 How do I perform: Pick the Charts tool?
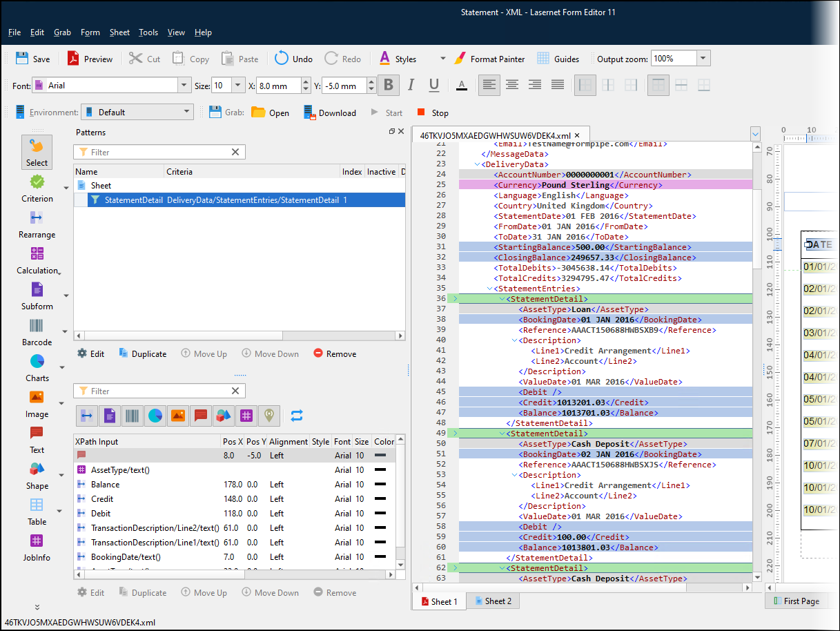tap(37, 367)
